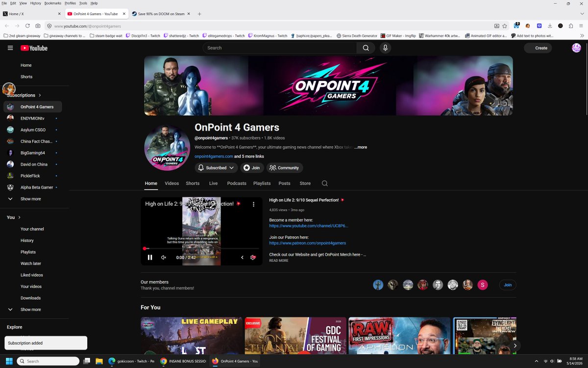This screenshot has width=588, height=368.
Task: Open the RAW First Impressions Aphelion thumbnail
Action: [399, 336]
